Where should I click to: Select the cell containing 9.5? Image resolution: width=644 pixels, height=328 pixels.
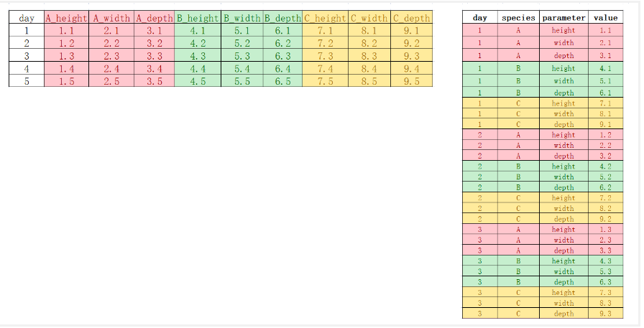point(412,82)
